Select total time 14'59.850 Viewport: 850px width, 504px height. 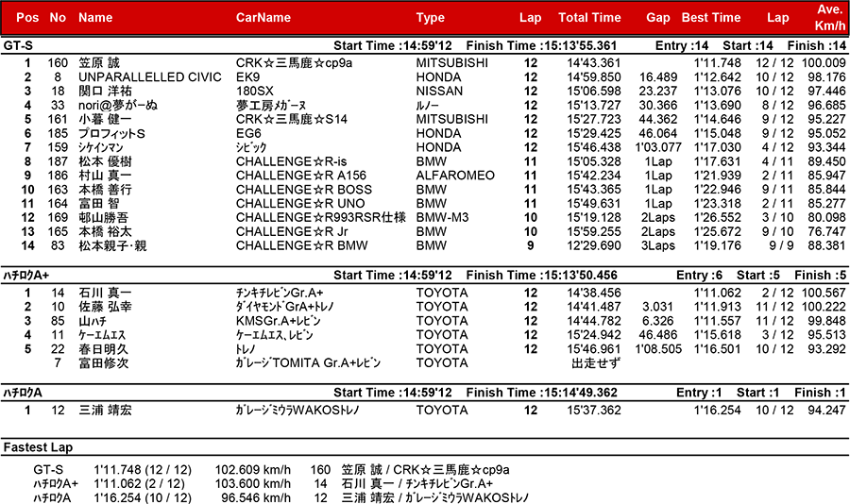(594, 77)
